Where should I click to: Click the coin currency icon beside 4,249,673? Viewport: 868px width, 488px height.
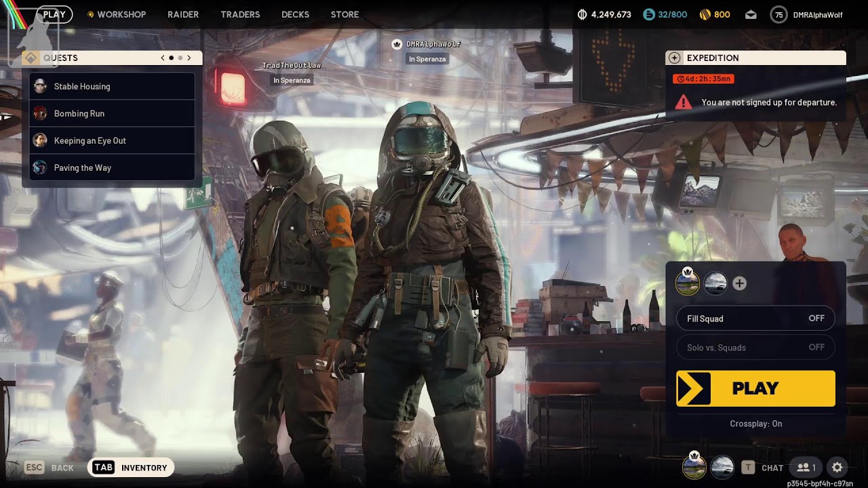582,14
